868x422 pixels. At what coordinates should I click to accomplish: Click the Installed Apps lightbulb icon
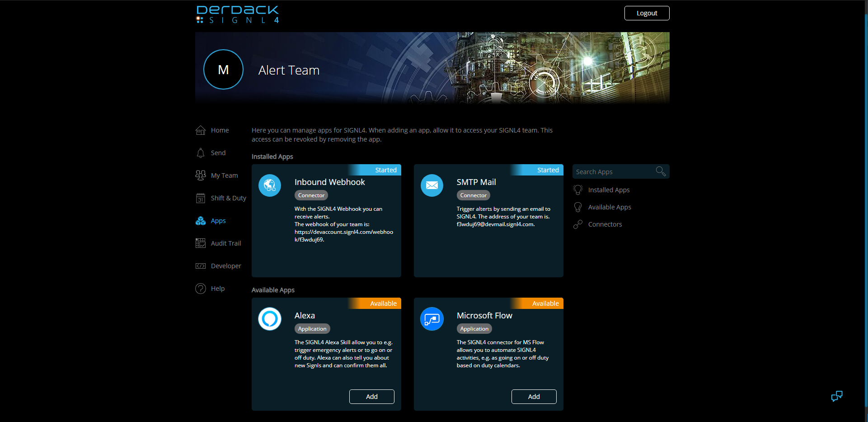578,190
